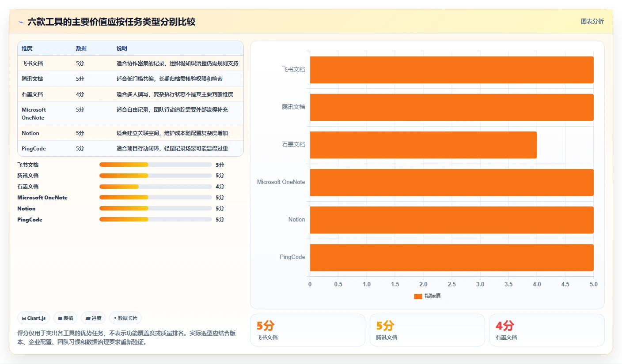
Task: Click the description starting 适合协作密集的记录
Action: coord(178,64)
